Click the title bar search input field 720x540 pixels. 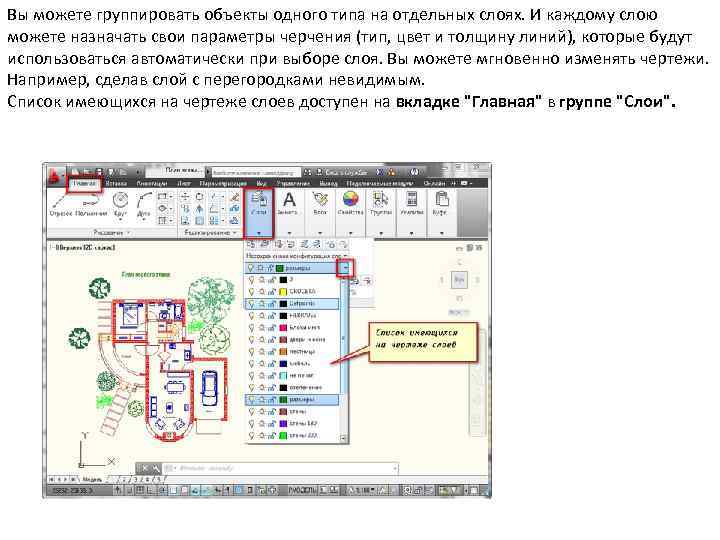pyautogui.click(x=256, y=172)
